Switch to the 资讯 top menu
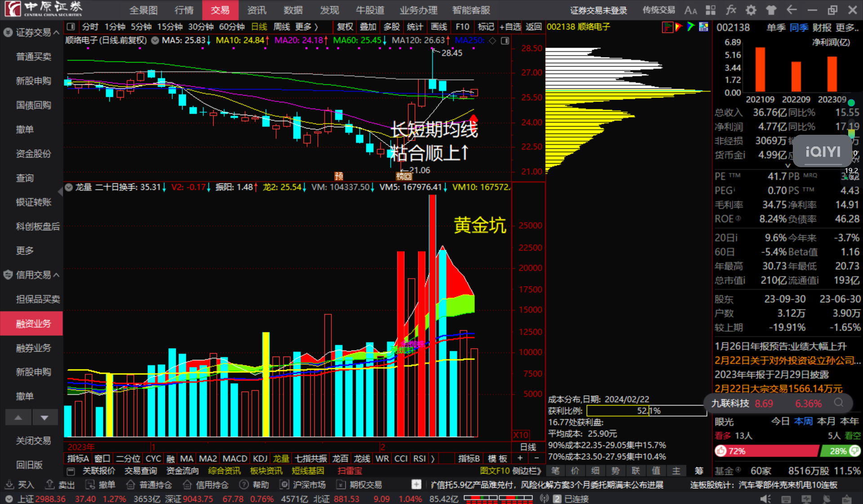 [x=257, y=10]
